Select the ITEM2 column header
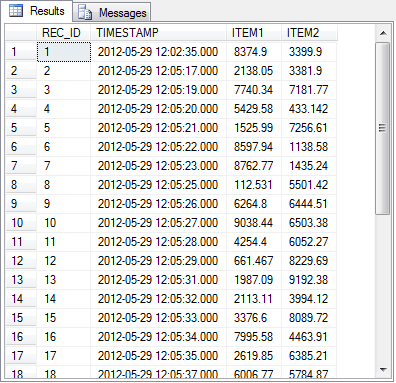 pyautogui.click(x=309, y=33)
